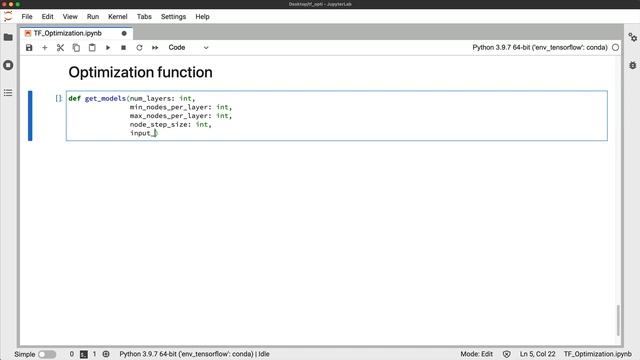This screenshot has width=640, height=360.
Task: Switch kernel via Python 3.9.7 label
Action: (540, 48)
